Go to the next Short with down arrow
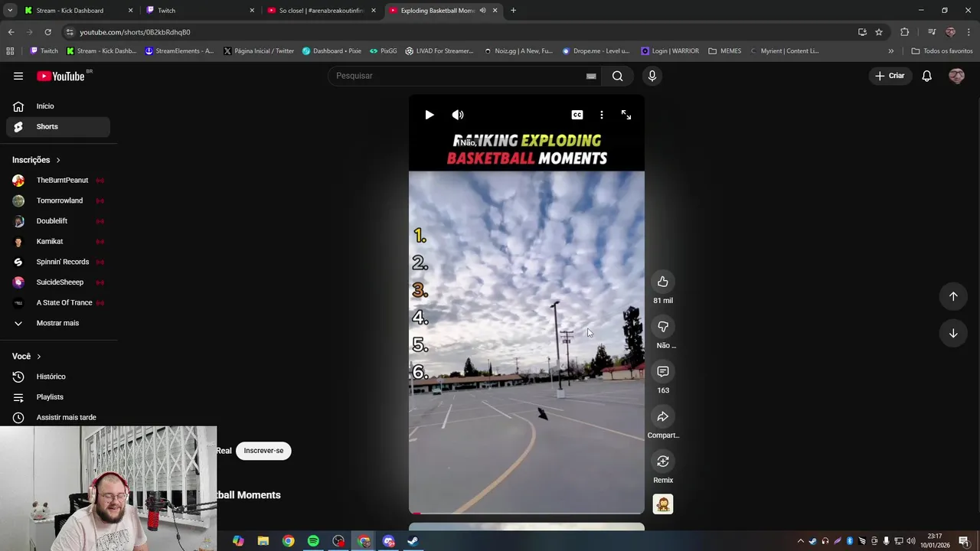This screenshot has width=980, height=551. click(x=953, y=333)
